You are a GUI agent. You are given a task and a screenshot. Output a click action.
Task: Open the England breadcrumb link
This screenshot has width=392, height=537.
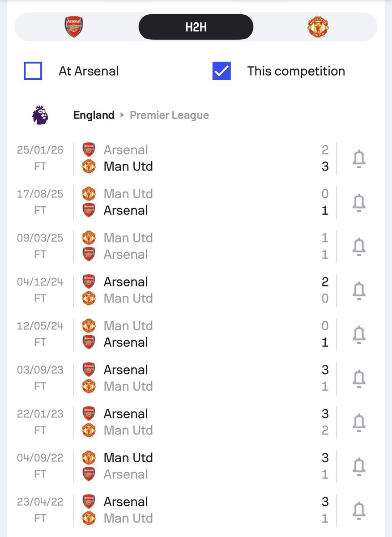coord(94,115)
